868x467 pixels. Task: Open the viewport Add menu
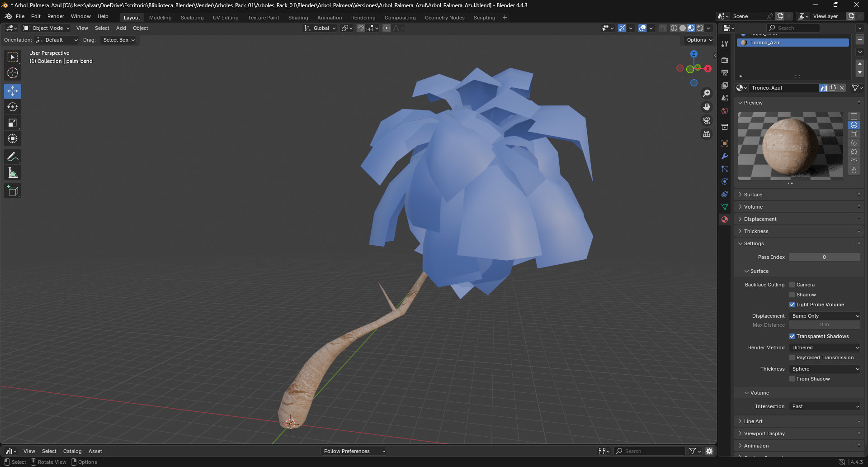[x=121, y=28]
